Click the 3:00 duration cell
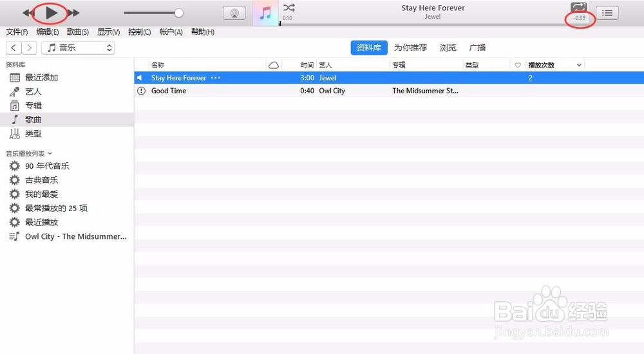 307,78
